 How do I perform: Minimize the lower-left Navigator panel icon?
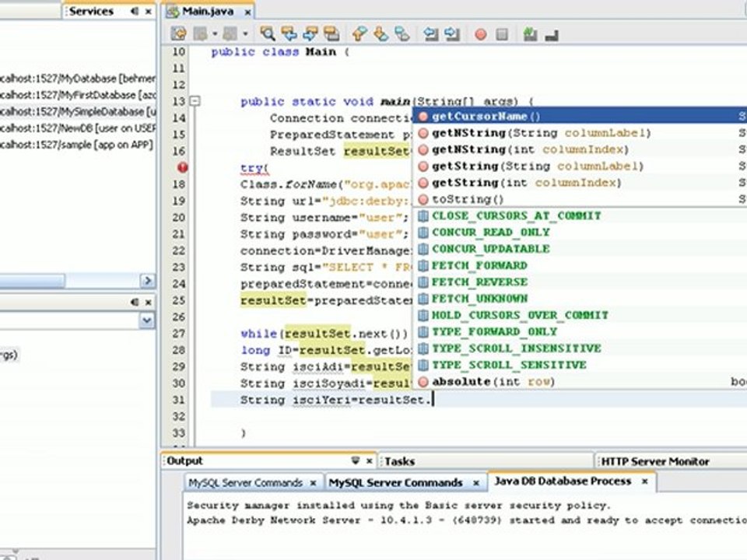pyautogui.click(x=135, y=302)
